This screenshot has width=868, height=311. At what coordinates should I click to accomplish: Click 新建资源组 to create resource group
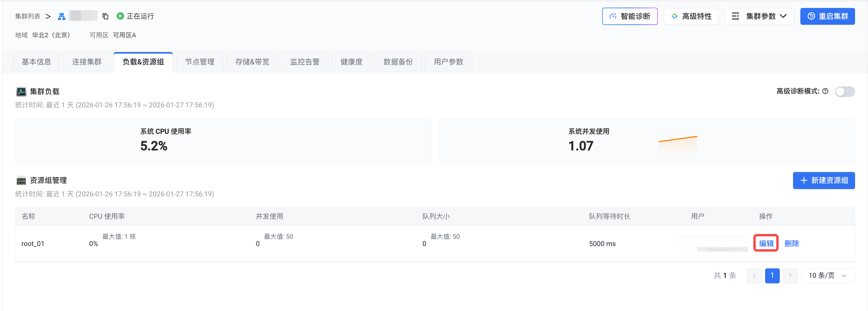824,180
